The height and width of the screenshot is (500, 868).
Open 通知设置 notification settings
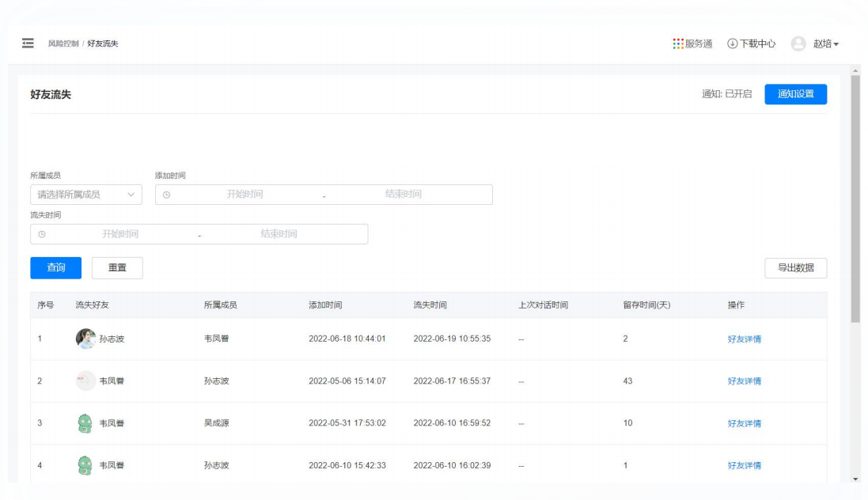coord(795,94)
